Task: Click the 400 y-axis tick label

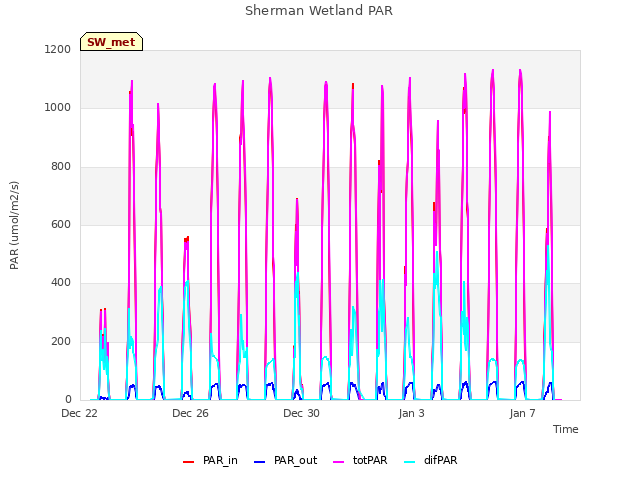Action: click(61, 282)
